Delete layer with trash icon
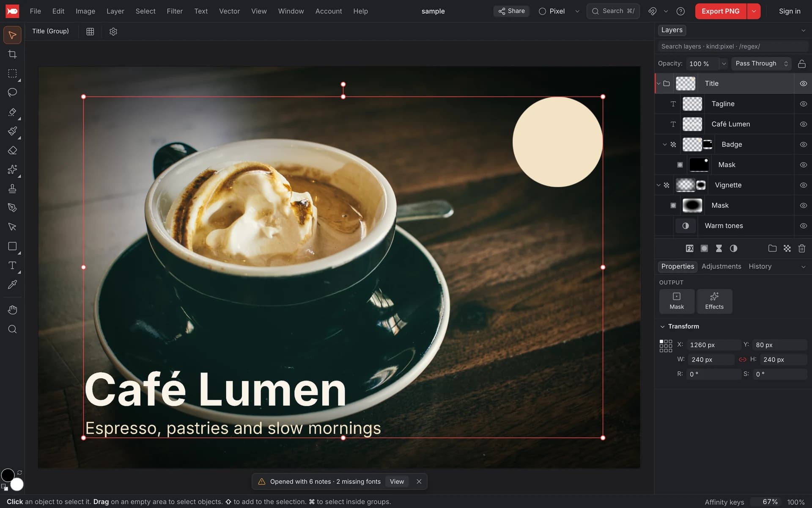 pyautogui.click(x=801, y=248)
